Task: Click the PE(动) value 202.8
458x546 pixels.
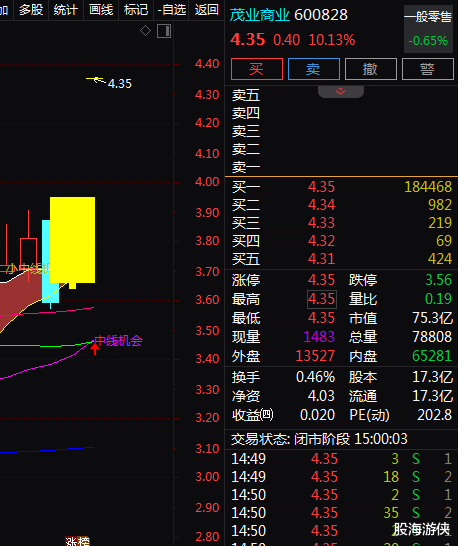Action: coord(434,415)
